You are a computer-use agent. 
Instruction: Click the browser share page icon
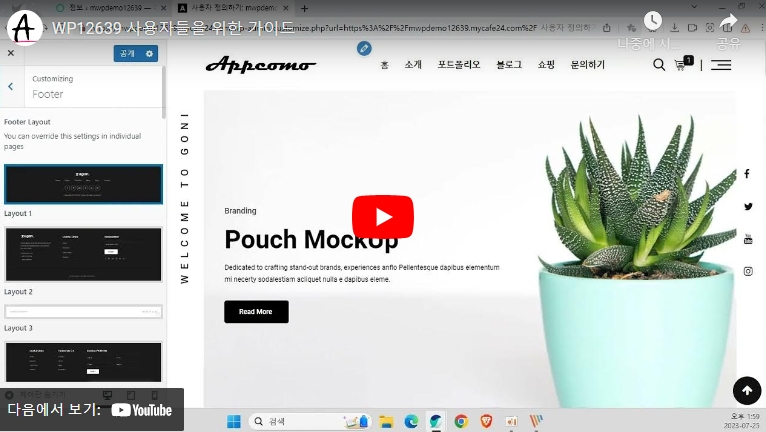click(606, 28)
